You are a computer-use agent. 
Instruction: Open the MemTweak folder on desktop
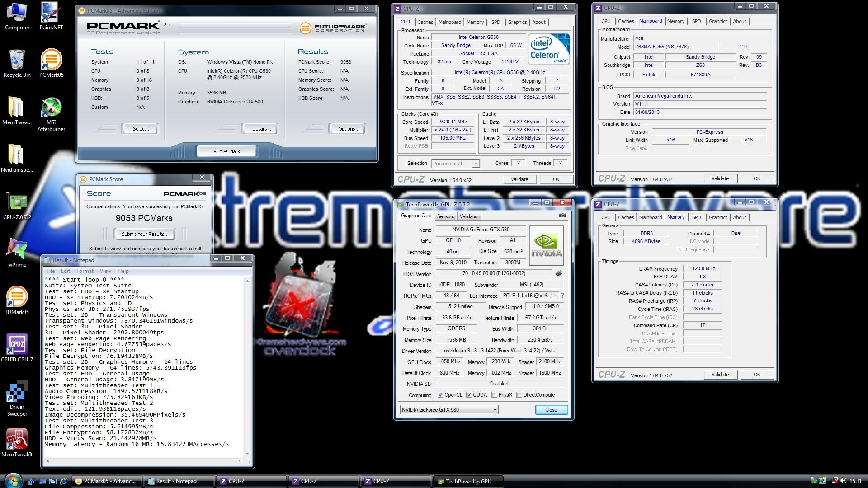coord(17,111)
